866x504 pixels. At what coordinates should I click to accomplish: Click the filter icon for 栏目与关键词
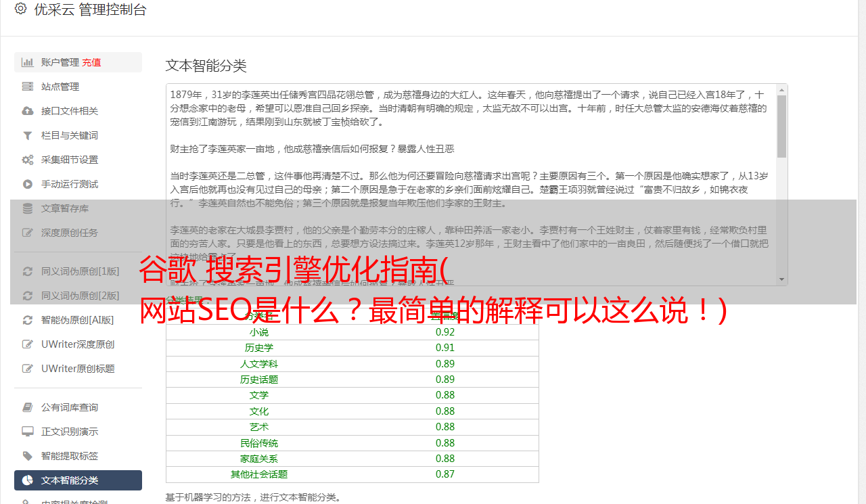point(28,135)
